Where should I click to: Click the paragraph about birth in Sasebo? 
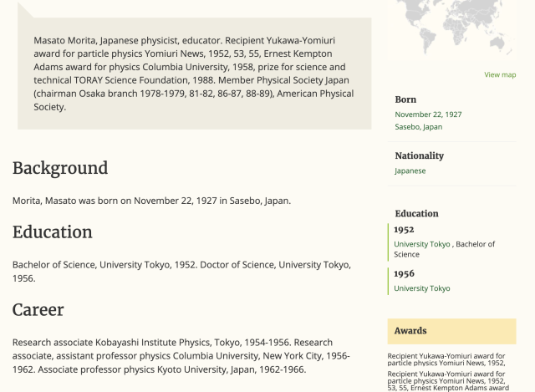(151, 201)
